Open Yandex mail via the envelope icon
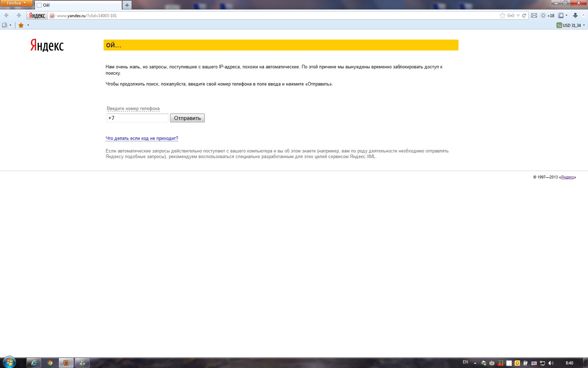 [x=534, y=15]
